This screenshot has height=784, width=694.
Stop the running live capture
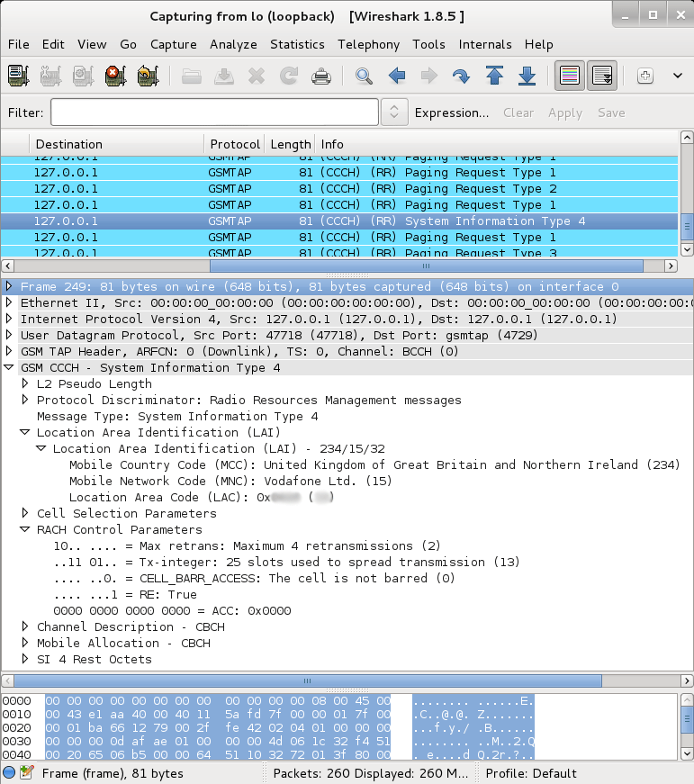pos(115,76)
